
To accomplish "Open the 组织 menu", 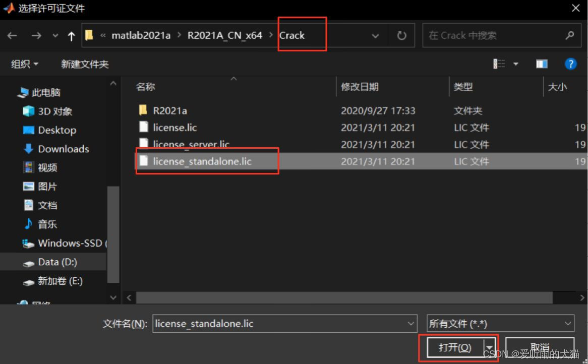I will point(24,64).
